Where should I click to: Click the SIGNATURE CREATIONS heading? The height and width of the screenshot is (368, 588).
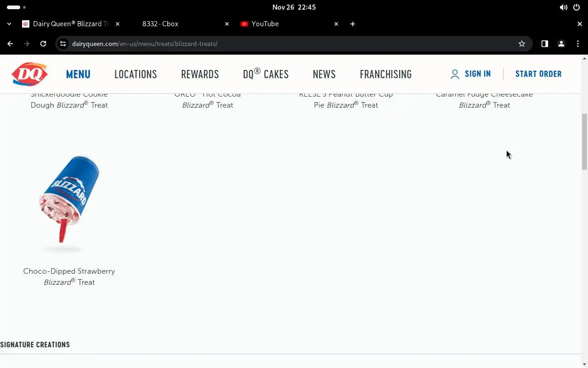[35, 345]
